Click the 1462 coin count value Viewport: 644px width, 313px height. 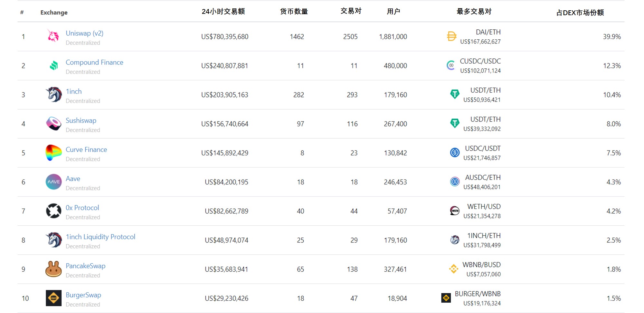click(x=297, y=37)
